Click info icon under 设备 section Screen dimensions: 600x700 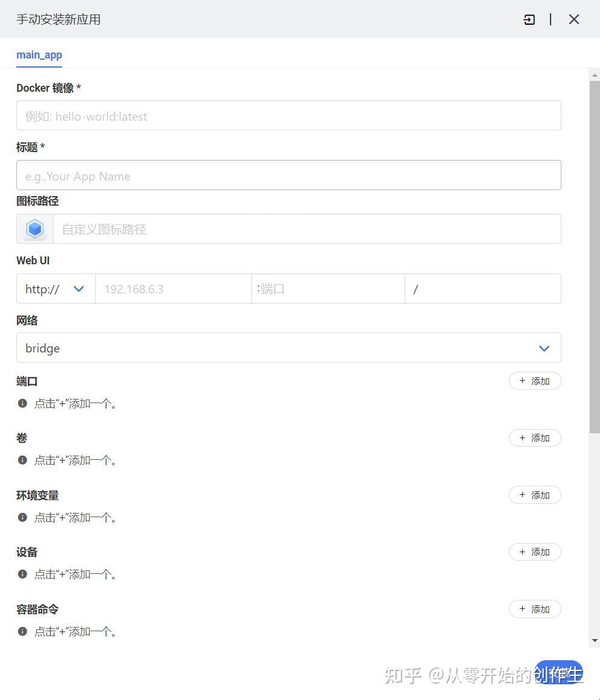tap(22, 574)
